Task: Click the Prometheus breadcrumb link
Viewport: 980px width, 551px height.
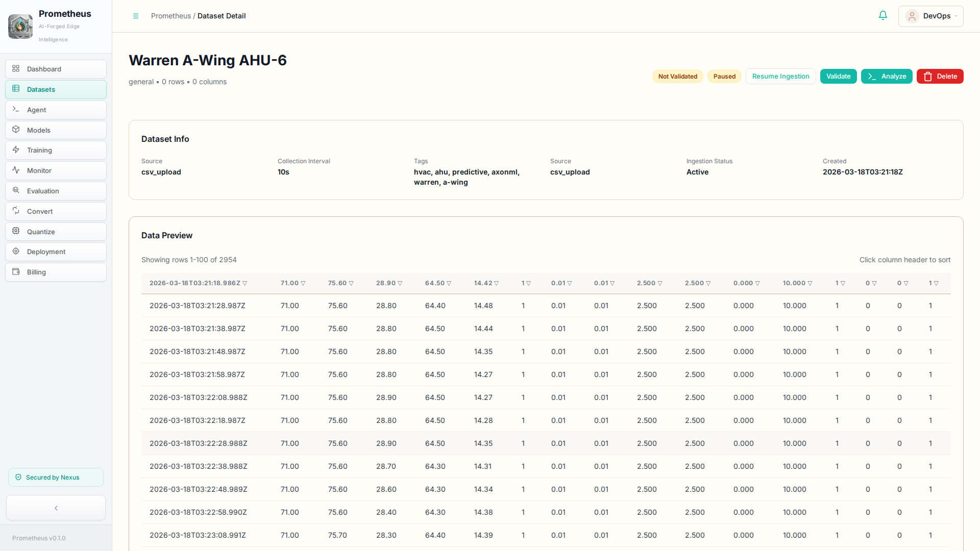Action: [170, 16]
